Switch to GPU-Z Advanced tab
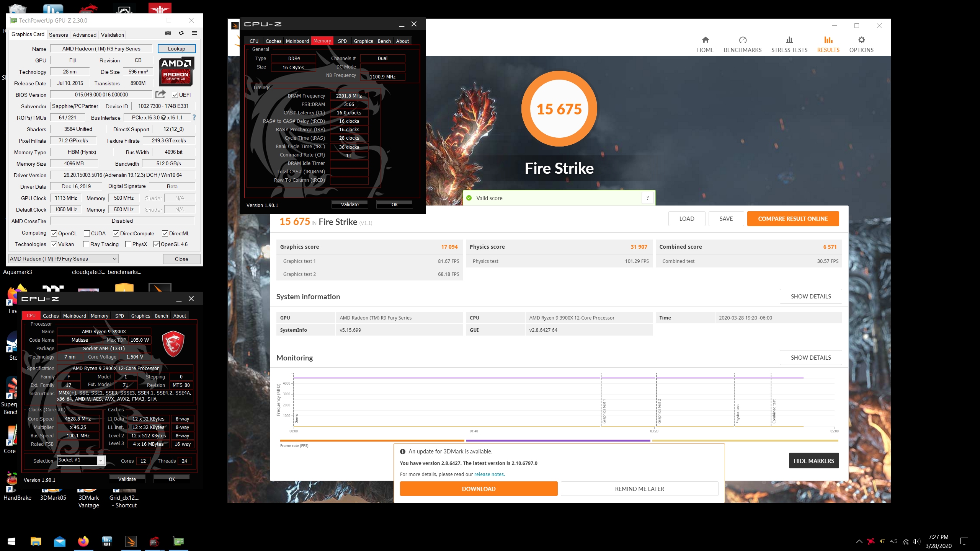 (x=84, y=35)
